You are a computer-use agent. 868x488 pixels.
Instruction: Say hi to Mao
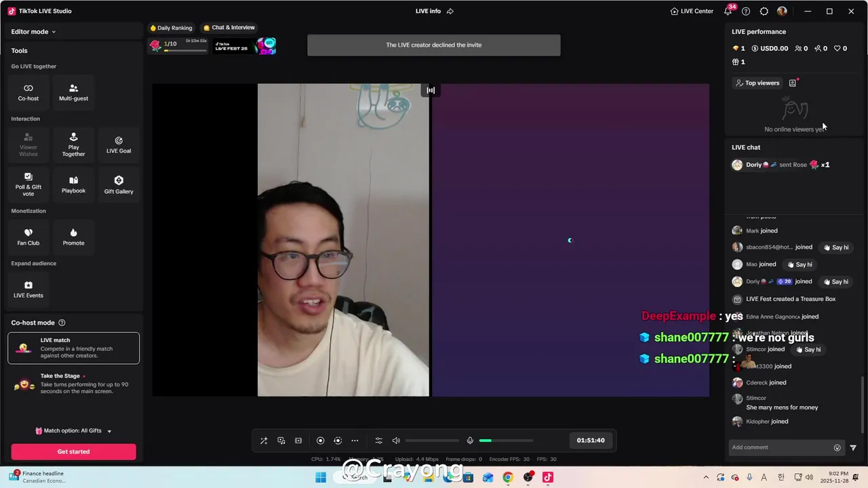(799, 264)
